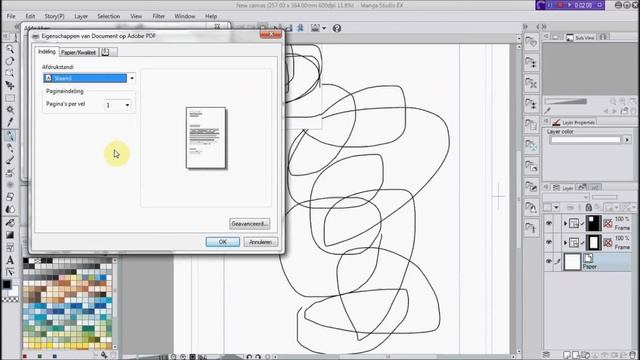Image resolution: width=640 pixels, height=360 pixels.
Task: Hide the Paper layer with its eye icon
Action: pos(549,261)
